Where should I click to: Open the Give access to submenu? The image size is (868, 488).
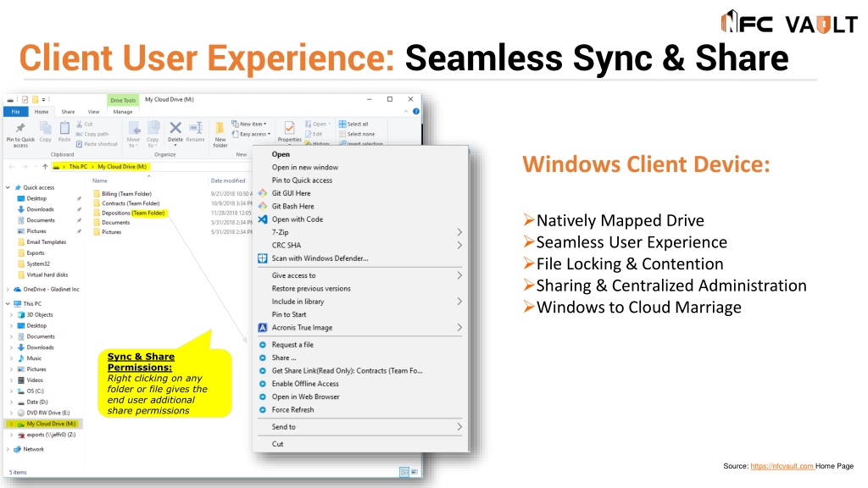click(359, 275)
